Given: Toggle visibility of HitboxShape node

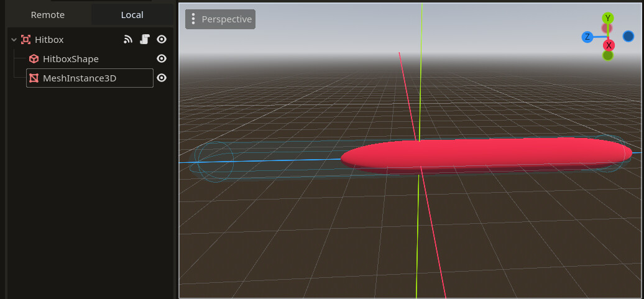Looking at the screenshot, I should (162, 58).
